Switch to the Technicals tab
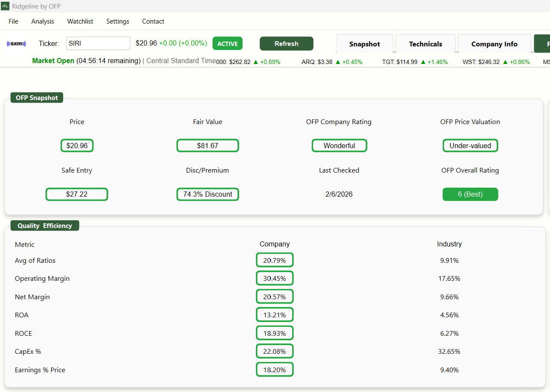This screenshot has height=392, width=550. point(425,44)
